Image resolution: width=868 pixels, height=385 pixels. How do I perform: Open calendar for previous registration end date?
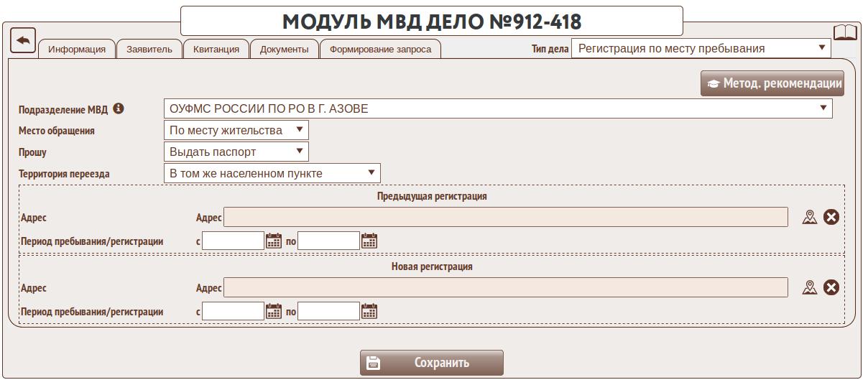[369, 241]
